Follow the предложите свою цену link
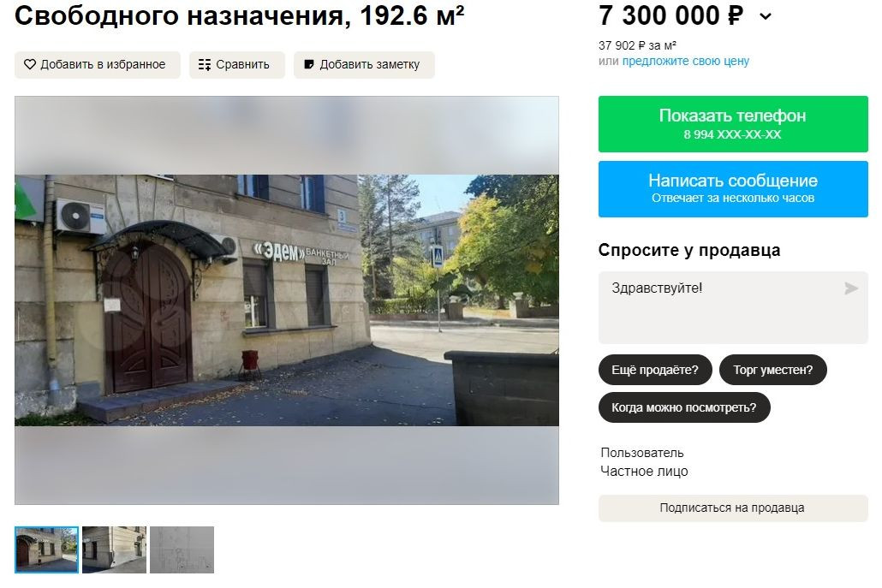 tap(685, 61)
